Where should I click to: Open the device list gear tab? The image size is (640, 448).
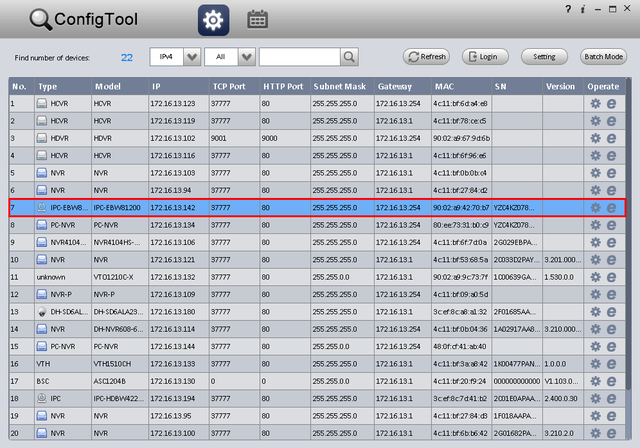click(x=214, y=19)
